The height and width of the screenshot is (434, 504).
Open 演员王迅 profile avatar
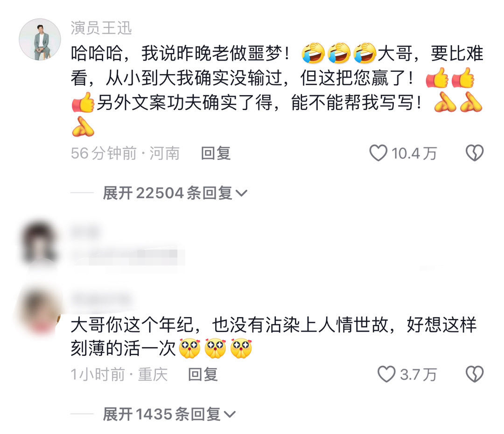(40, 40)
